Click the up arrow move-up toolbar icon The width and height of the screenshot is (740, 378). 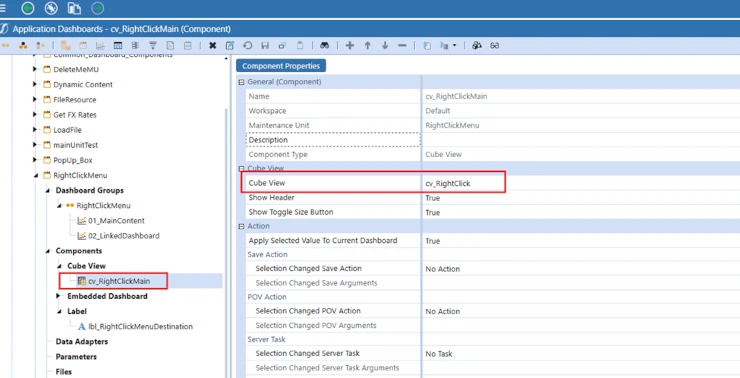pos(367,46)
